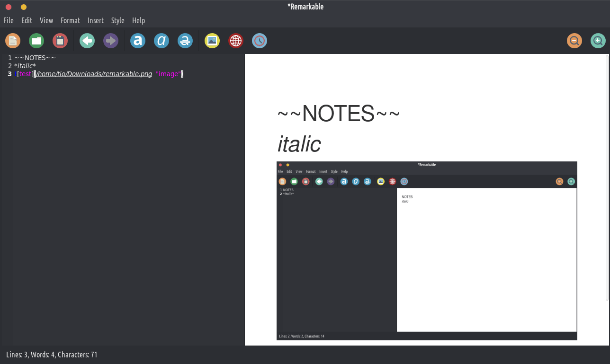
Task: Click the New File toolbar icon
Action: tap(13, 41)
